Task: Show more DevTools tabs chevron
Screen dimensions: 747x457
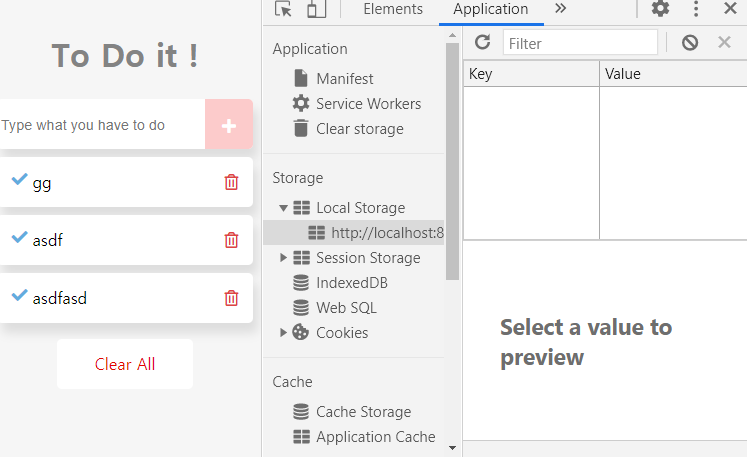Action: (561, 9)
